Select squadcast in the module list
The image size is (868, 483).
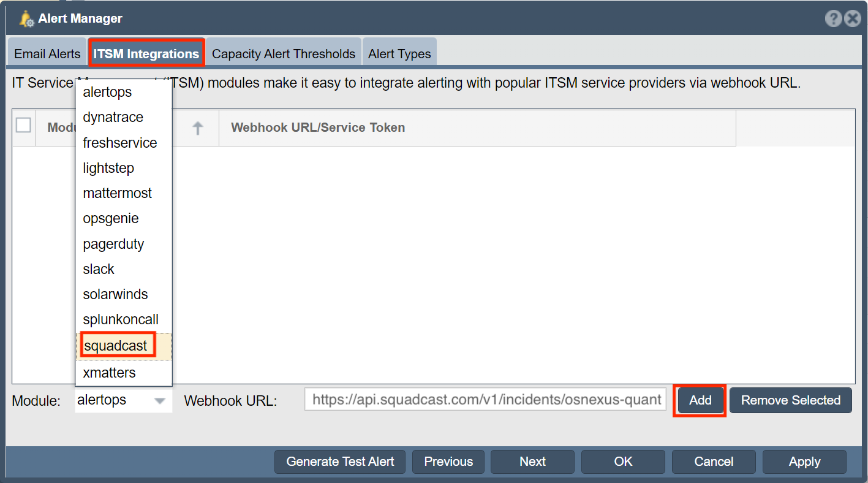[124, 346]
